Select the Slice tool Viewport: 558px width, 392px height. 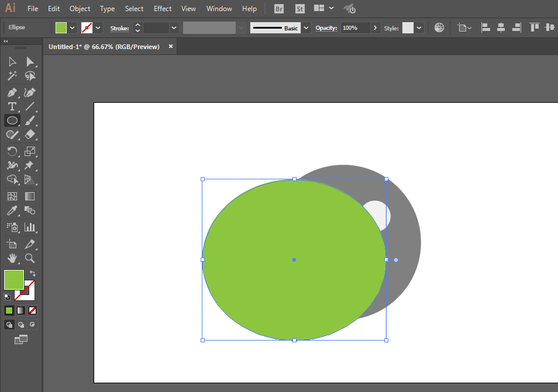click(x=30, y=244)
